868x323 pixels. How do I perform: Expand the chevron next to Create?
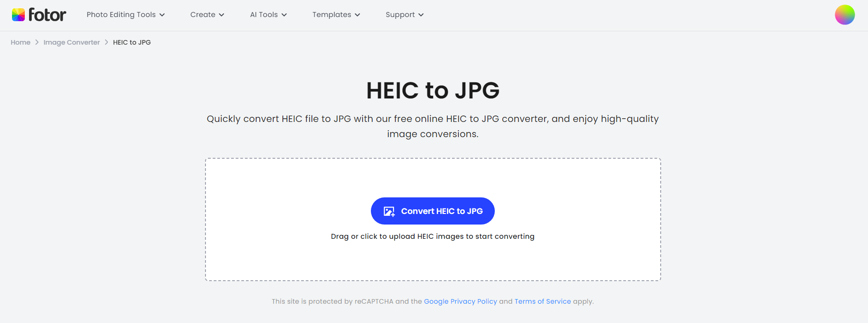point(222,15)
